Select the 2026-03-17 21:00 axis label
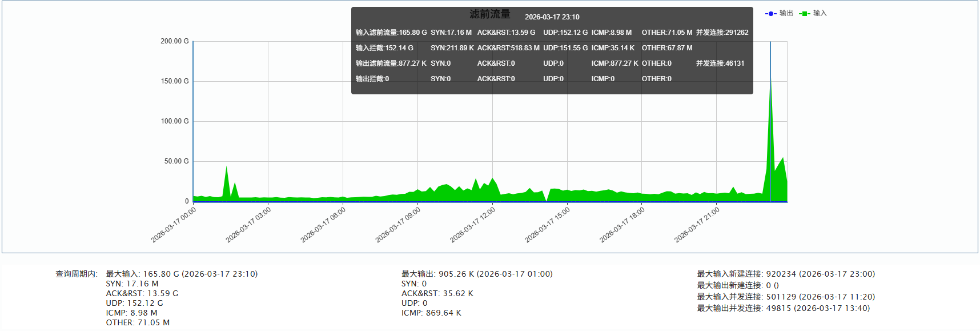This screenshot has width=980, height=331. [x=697, y=225]
